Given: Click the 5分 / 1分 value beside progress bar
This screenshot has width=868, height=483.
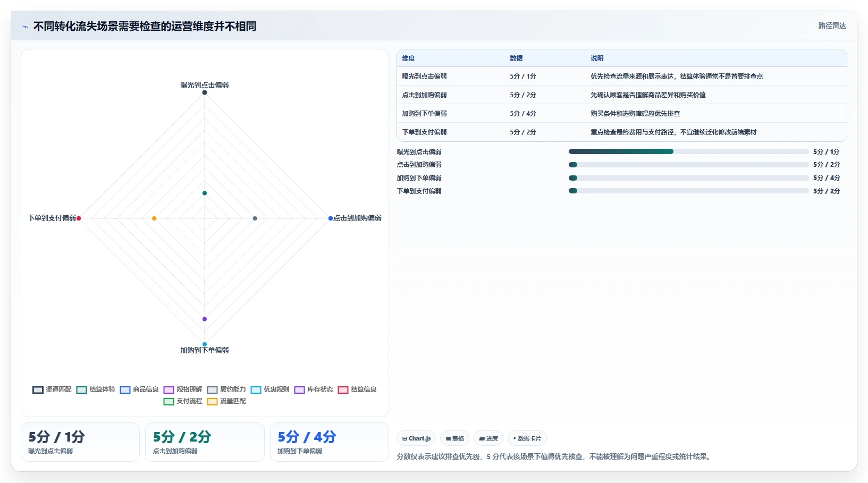Looking at the screenshot, I should click(x=827, y=152).
